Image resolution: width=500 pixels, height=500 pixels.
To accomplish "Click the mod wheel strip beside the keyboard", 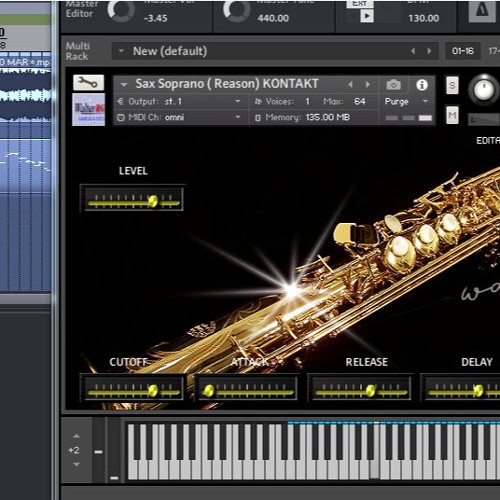I will [114, 449].
